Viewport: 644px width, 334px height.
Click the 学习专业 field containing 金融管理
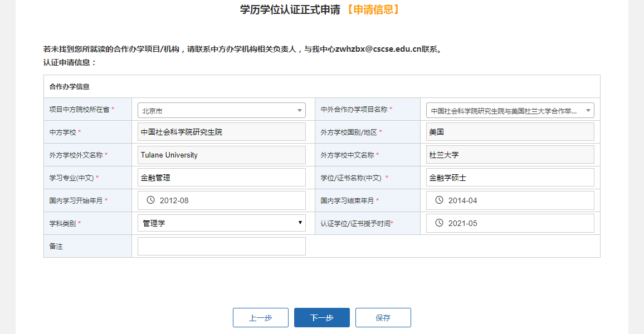[x=221, y=178]
